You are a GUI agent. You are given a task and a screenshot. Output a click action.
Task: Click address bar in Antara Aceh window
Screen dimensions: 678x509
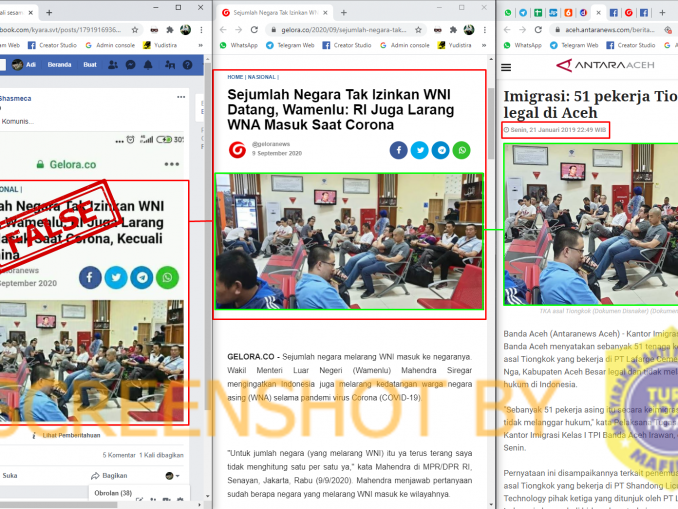pos(610,30)
